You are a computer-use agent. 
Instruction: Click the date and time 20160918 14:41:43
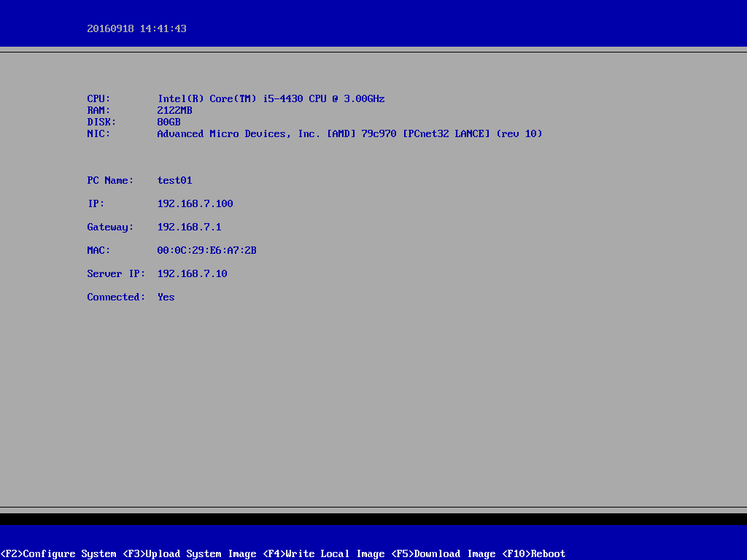click(136, 28)
